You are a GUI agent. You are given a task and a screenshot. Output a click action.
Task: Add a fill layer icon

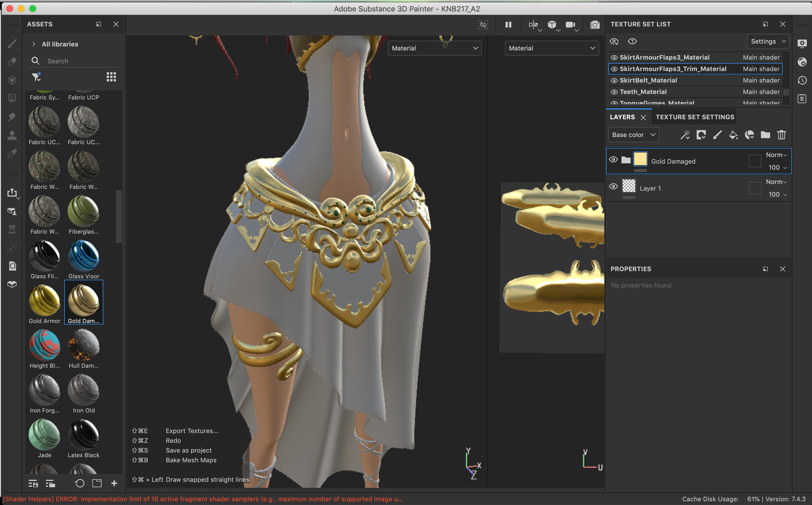click(733, 135)
